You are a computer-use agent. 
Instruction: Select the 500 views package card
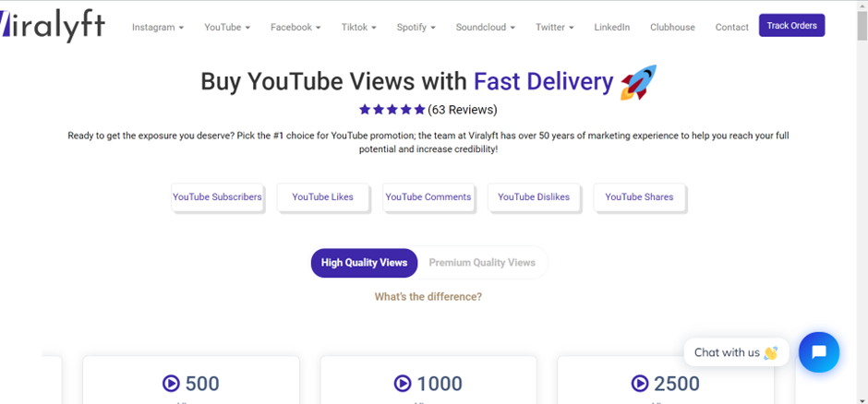click(x=191, y=380)
